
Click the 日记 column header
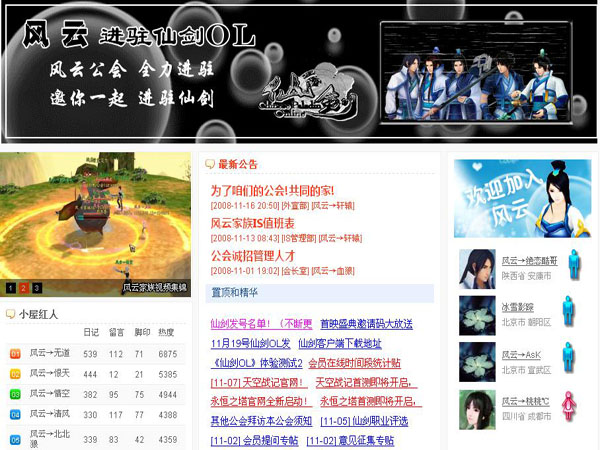click(x=91, y=332)
